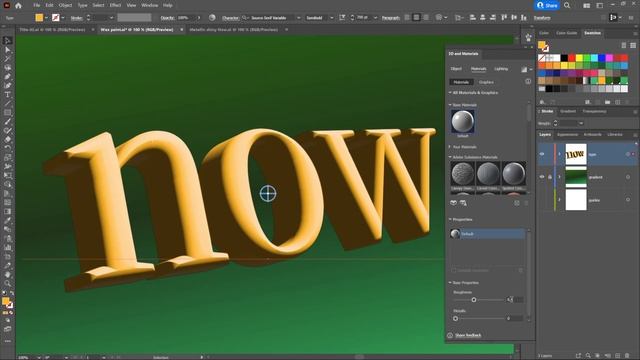
Task: Click the Home icon
Action: click(x=18, y=5)
